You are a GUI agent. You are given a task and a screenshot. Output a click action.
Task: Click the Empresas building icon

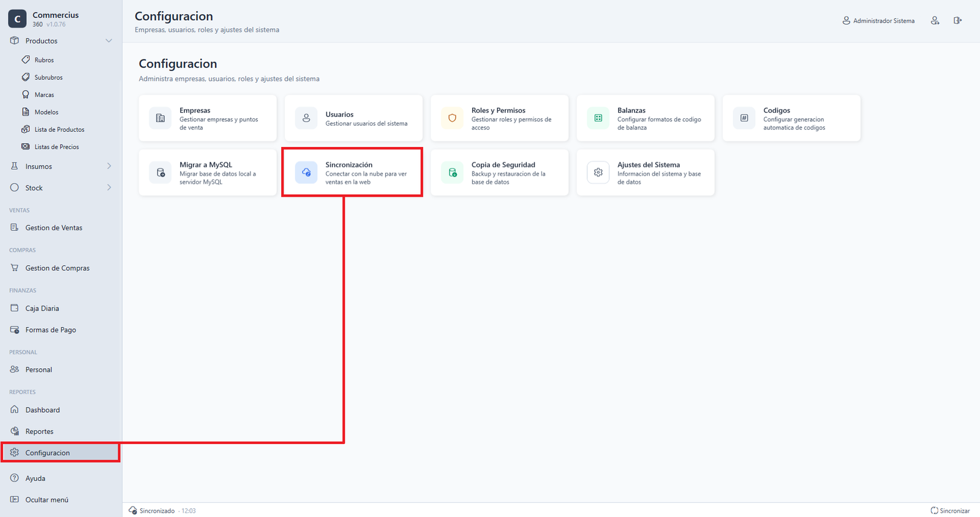[x=160, y=118]
